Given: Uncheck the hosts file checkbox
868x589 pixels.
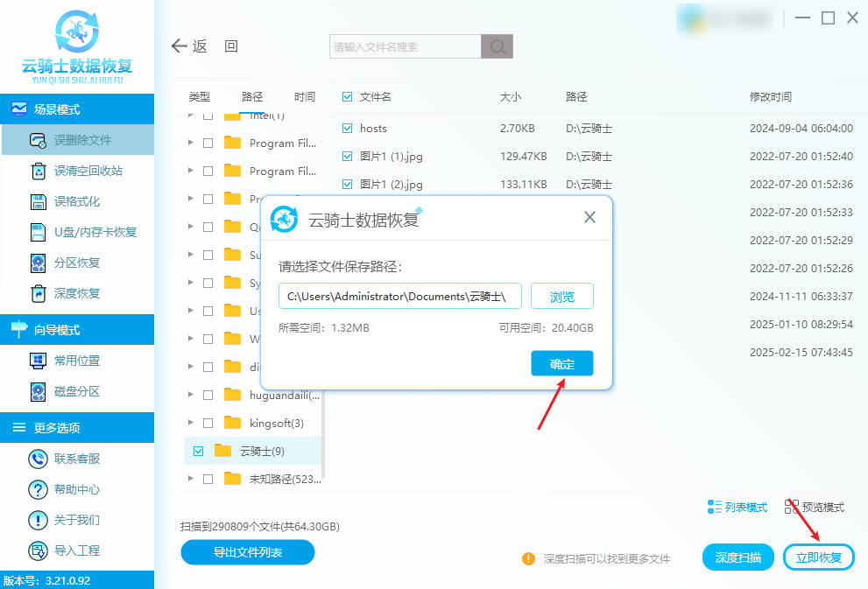Looking at the screenshot, I should click(348, 128).
